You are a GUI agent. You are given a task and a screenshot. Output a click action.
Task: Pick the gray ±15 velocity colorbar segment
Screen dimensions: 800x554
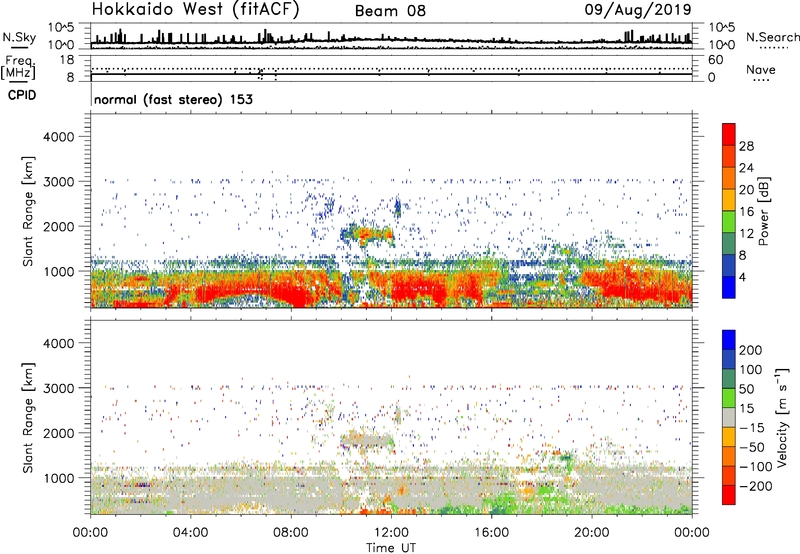pos(729,417)
